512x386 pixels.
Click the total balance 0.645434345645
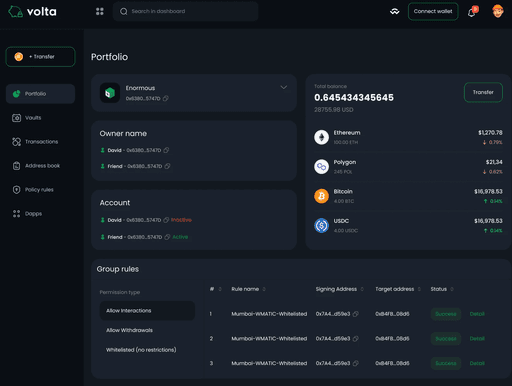354,97
